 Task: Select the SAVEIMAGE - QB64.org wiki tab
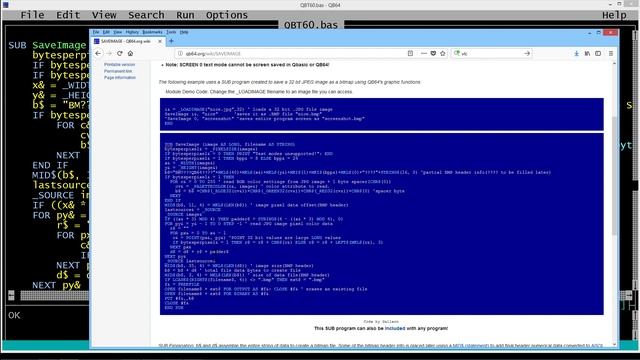pos(128,41)
